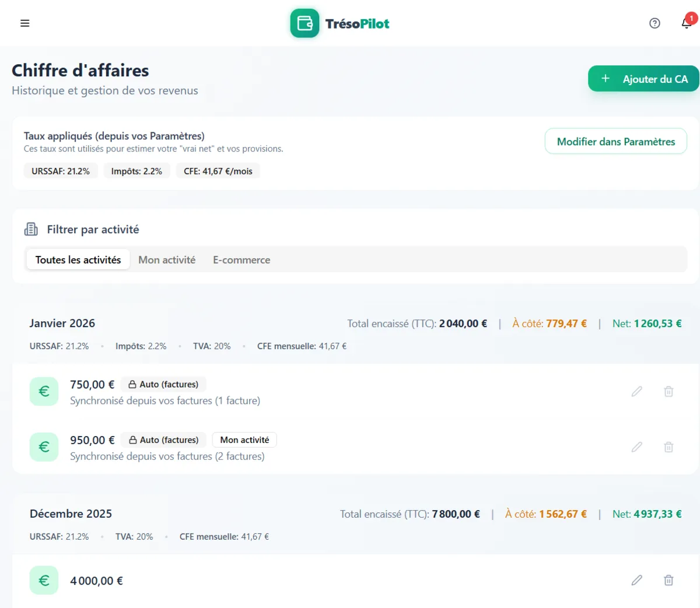Click the URSSAF: 21.2% rate badge
Image resolution: width=700 pixels, height=608 pixels.
[61, 171]
